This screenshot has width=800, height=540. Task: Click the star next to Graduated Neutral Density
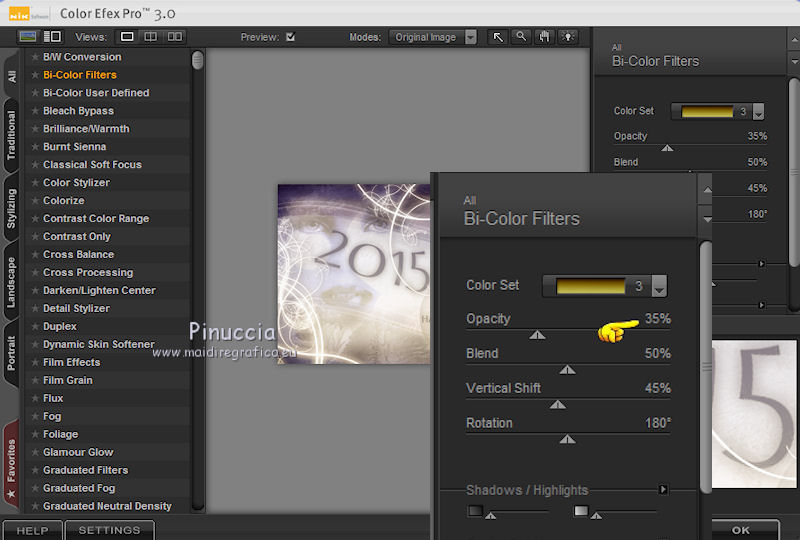pos(35,506)
